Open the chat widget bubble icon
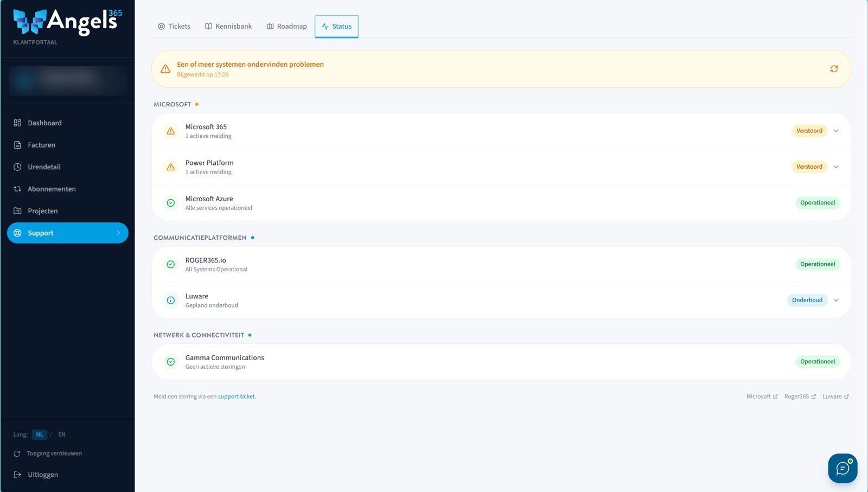 click(x=843, y=468)
